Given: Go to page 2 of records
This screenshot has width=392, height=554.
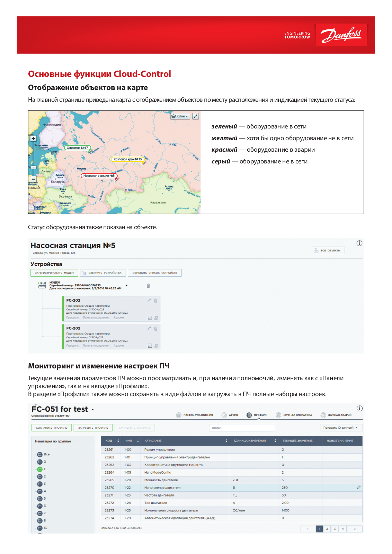Looking at the screenshot, I should (x=327, y=529).
